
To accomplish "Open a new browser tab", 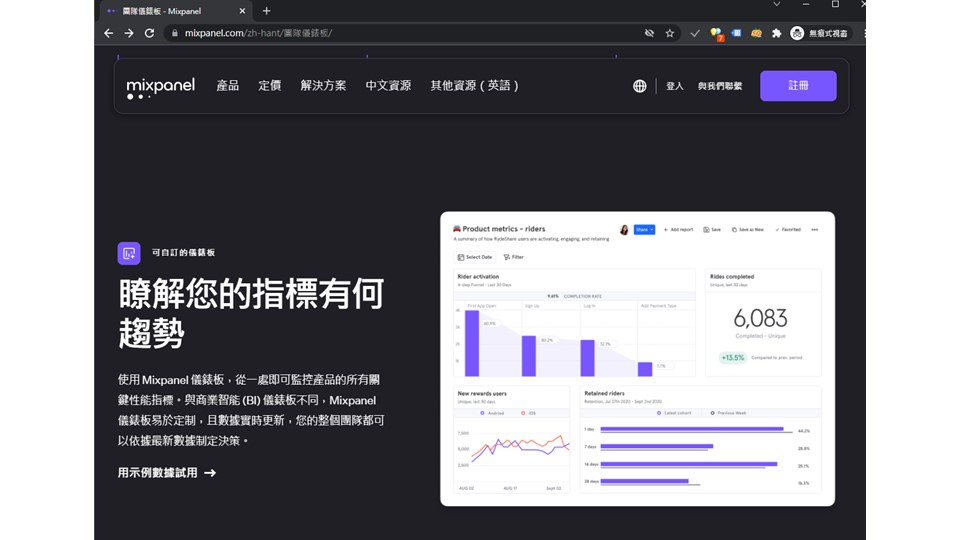I will (266, 11).
